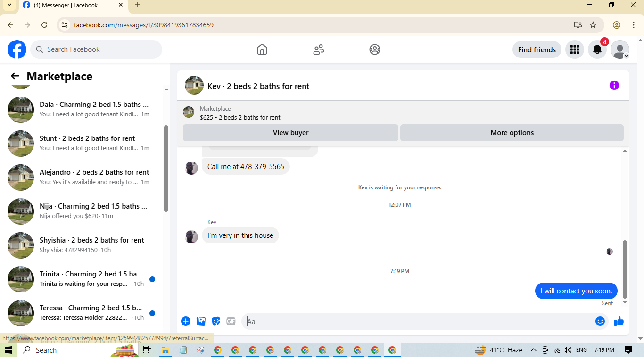644x357 pixels.
Task: Open the account profile menu
Action: pyautogui.click(x=619, y=49)
